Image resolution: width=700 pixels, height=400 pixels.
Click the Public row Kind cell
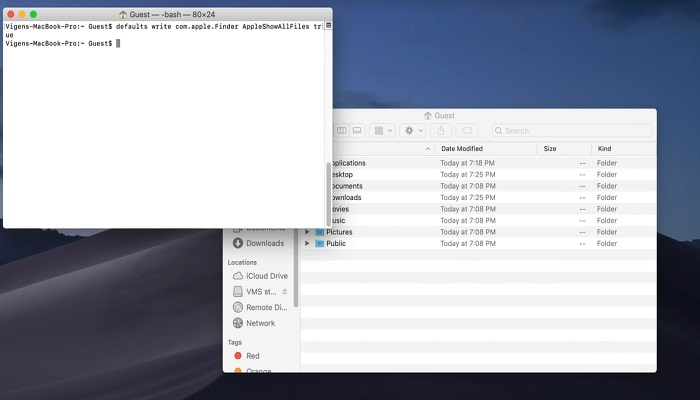[x=607, y=243]
